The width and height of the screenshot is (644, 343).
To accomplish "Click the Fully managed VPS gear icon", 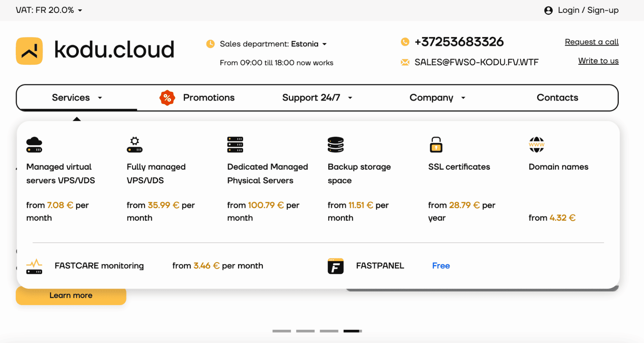I will (x=135, y=145).
